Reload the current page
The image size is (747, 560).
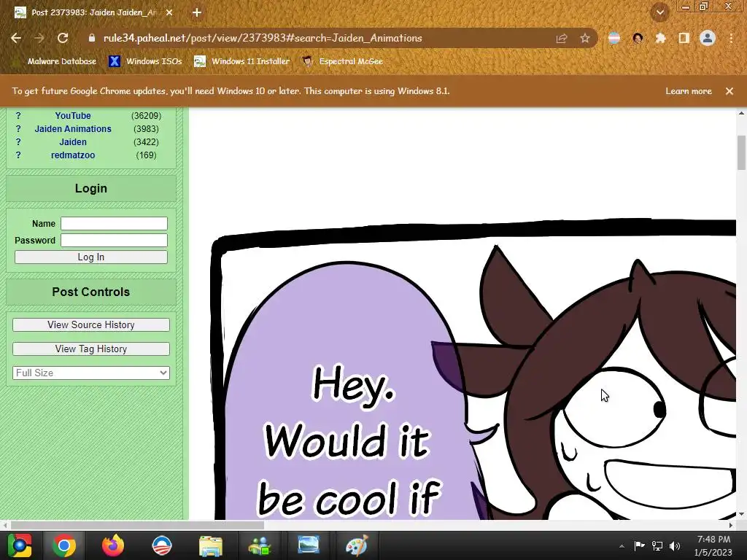[63, 38]
